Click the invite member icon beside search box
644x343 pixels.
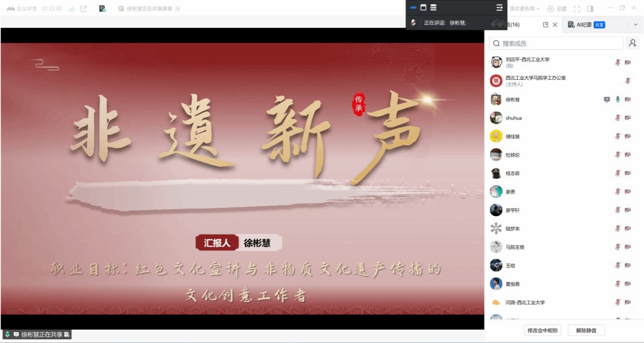[x=633, y=44]
